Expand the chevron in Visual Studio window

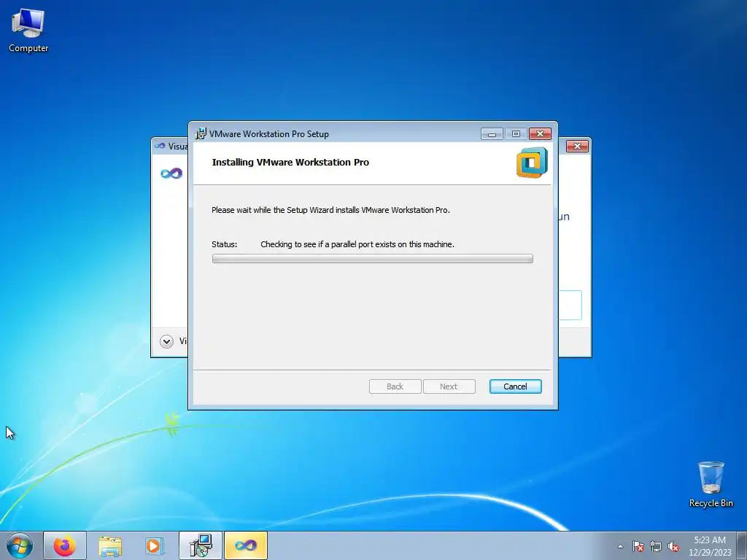[167, 341]
